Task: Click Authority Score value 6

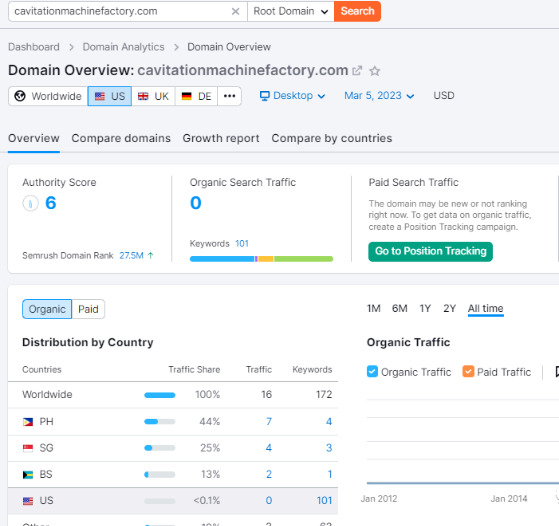Action: point(51,203)
